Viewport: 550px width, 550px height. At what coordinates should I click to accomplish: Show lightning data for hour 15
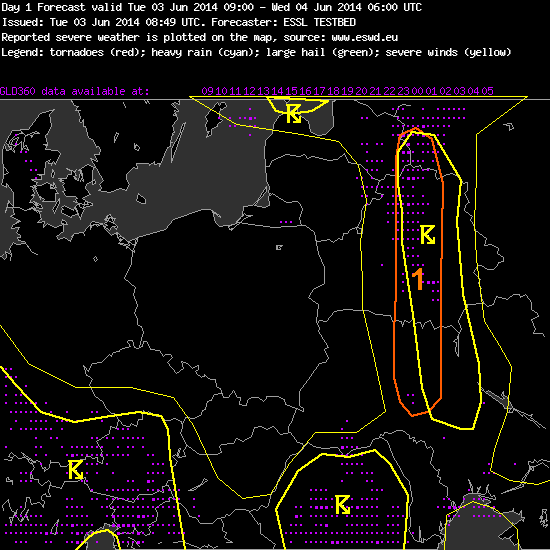pyautogui.click(x=291, y=91)
